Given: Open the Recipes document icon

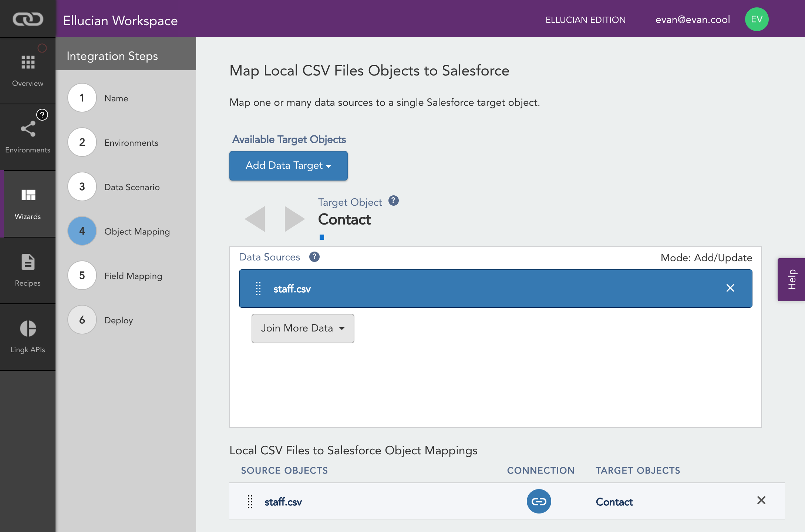Looking at the screenshot, I should (x=28, y=262).
